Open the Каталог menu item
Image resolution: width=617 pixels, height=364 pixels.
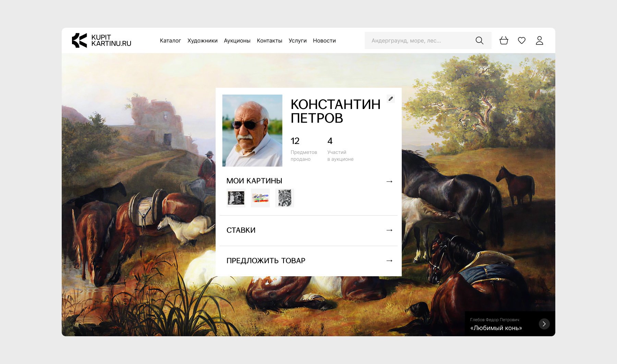170,40
